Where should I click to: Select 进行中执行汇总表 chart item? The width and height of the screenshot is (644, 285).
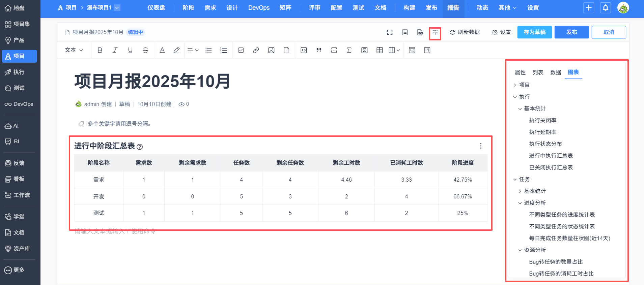[551, 156]
